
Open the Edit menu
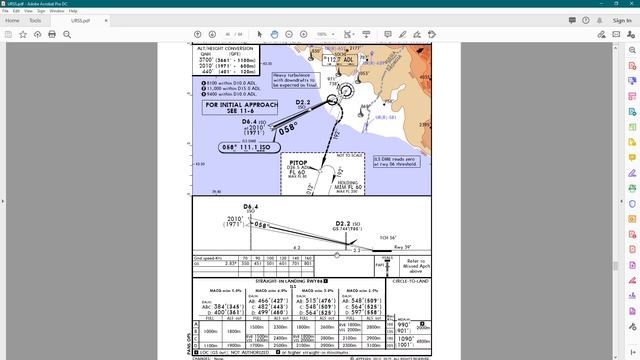point(16,11)
